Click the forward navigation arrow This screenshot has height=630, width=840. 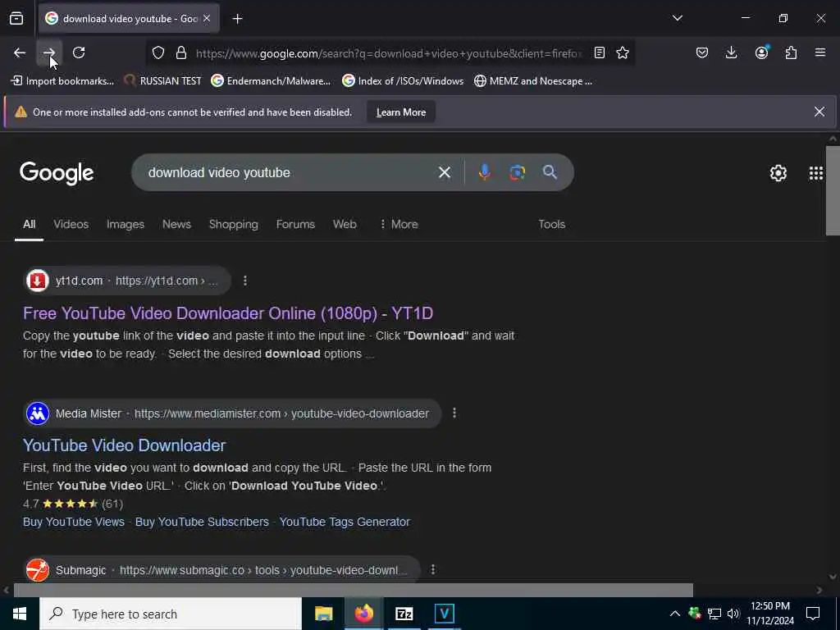click(49, 52)
